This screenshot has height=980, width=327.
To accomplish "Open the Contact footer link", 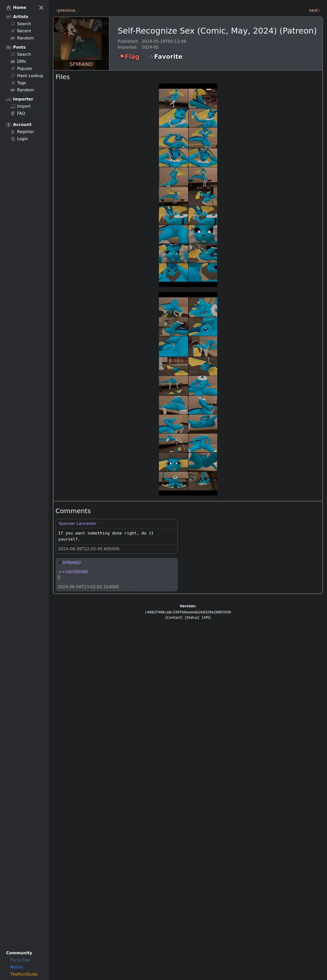I will point(174,617).
